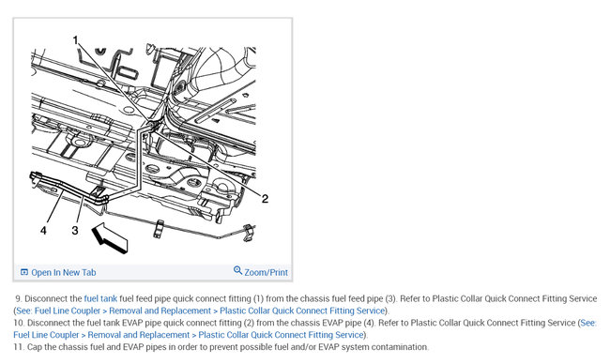Click the Zoom/Print link
Viewport: 610px width, 364px height.
(267, 272)
